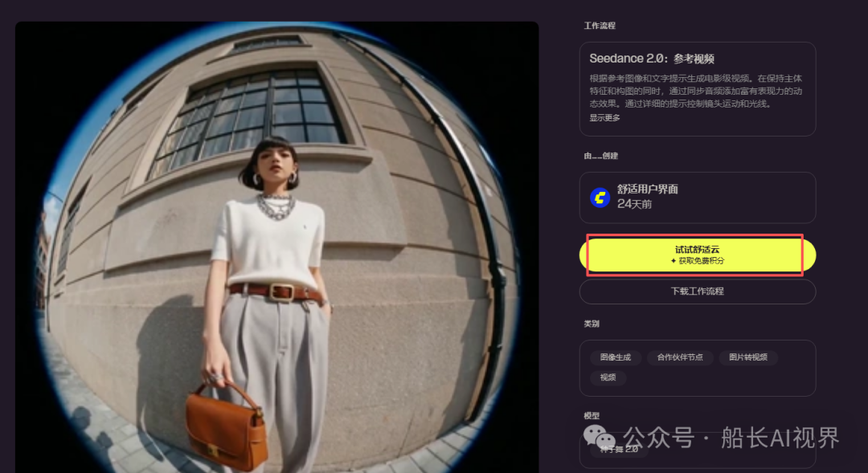
Task: Select the 视频 category tag
Action: pyautogui.click(x=608, y=377)
